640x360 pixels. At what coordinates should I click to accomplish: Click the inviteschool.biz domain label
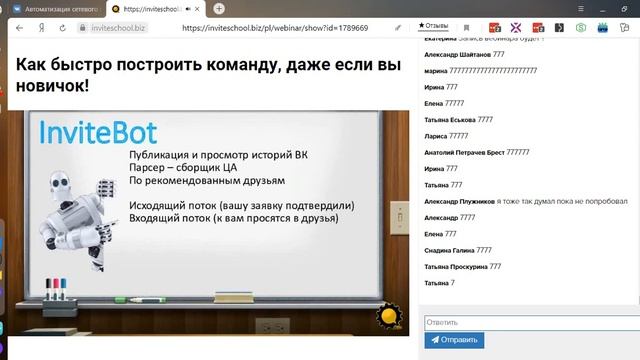pyautogui.click(x=118, y=28)
